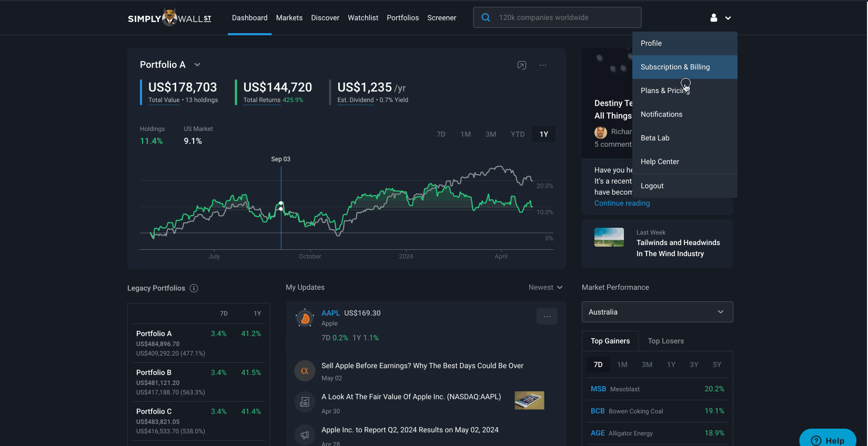The image size is (868, 446).
Task: Click the earnings announcement megaphone icon
Action: click(x=305, y=435)
